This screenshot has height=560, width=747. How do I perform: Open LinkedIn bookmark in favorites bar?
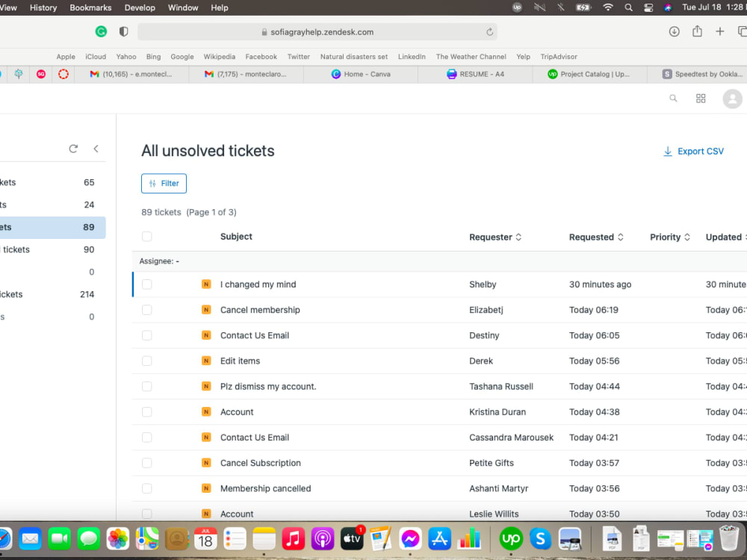412,56
